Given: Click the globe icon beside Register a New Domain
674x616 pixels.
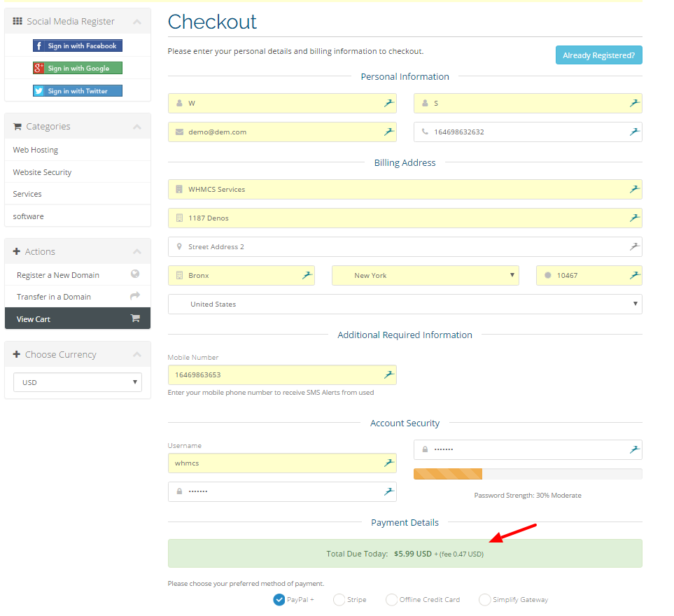Looking at the screenshot, I should [135, 274].
